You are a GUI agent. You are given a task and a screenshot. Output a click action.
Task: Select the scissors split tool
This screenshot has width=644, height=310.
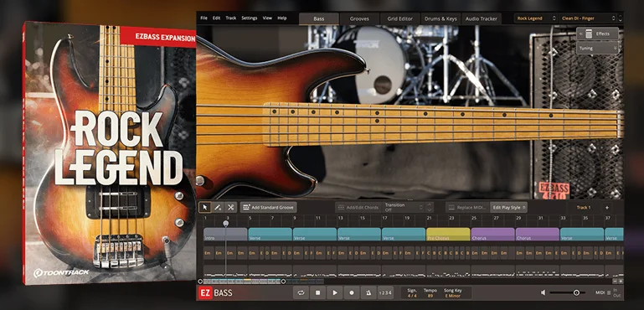tap(231, 207)
